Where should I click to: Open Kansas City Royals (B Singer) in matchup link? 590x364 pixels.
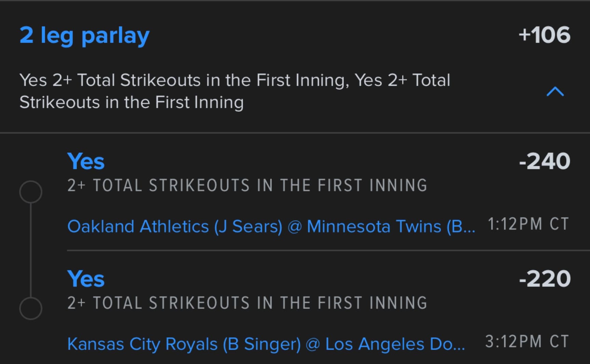pyautogui.click(x=184, y=344)
